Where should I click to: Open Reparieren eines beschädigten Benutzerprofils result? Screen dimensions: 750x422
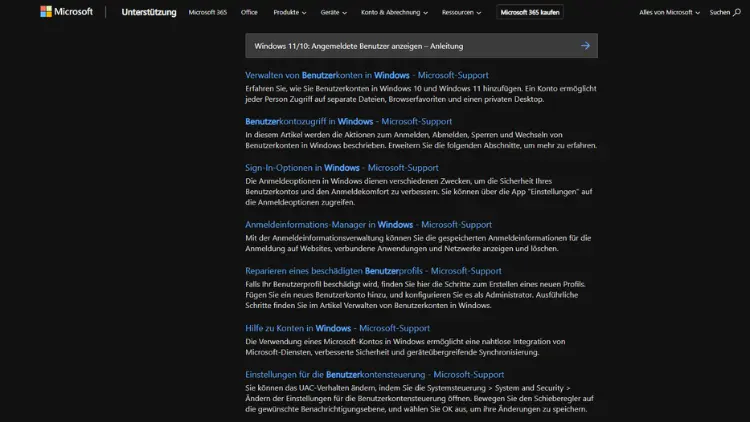pos(374,271)
